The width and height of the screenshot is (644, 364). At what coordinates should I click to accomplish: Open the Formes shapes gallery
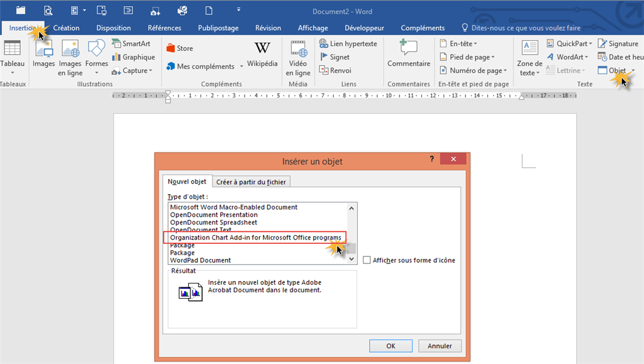tap(96, 57)
